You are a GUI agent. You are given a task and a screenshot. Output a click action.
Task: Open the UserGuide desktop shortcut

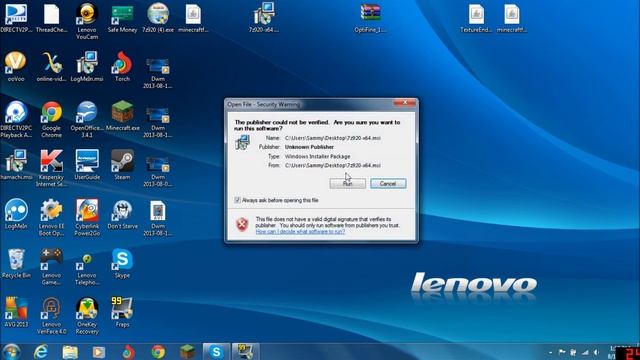(x=87, y=165)
